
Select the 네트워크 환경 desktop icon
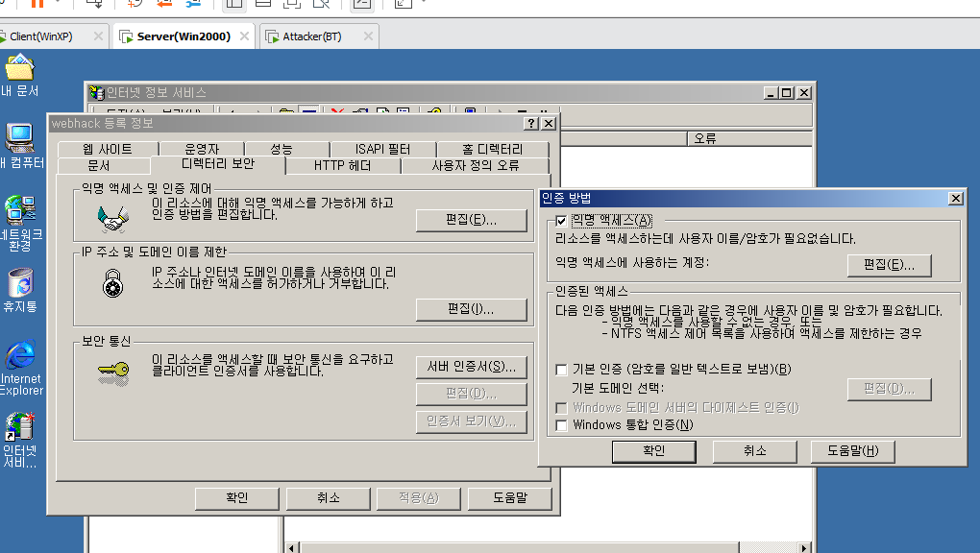tap(20, 223)
